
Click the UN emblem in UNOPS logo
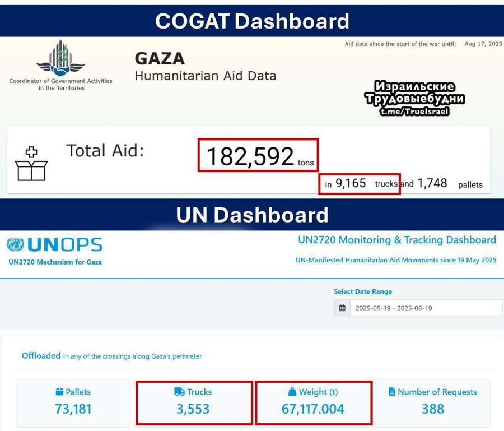point(15,244)
